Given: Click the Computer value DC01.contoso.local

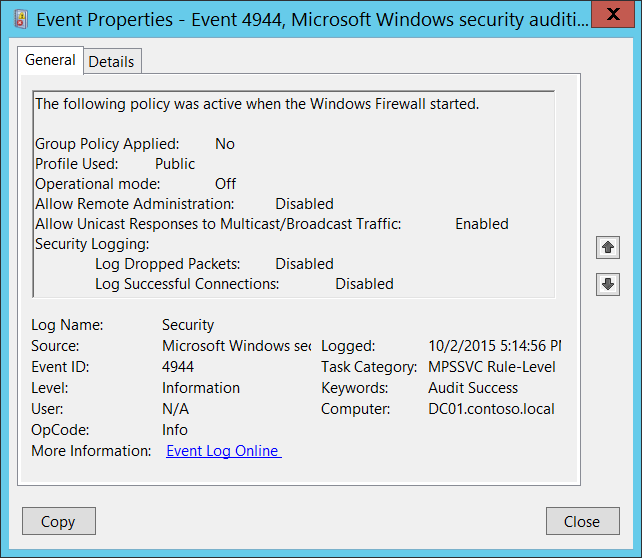Looking at the screenshot, I should click(x=491, y=409).
